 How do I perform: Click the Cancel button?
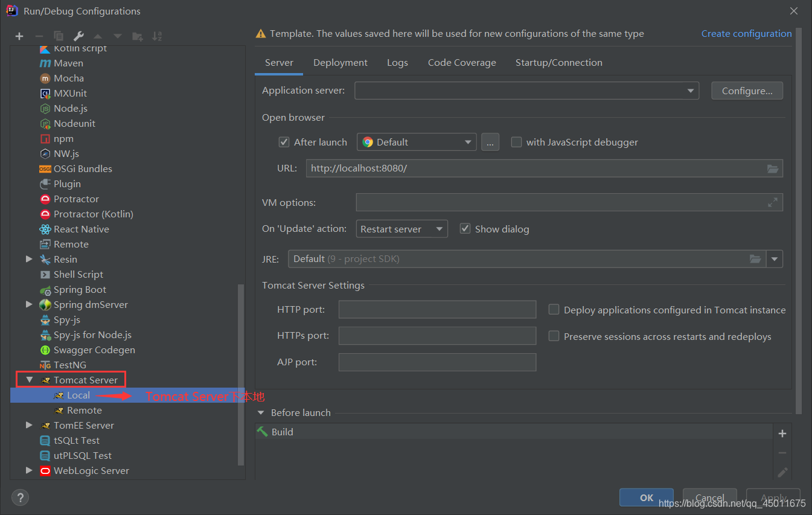[710, 497]
